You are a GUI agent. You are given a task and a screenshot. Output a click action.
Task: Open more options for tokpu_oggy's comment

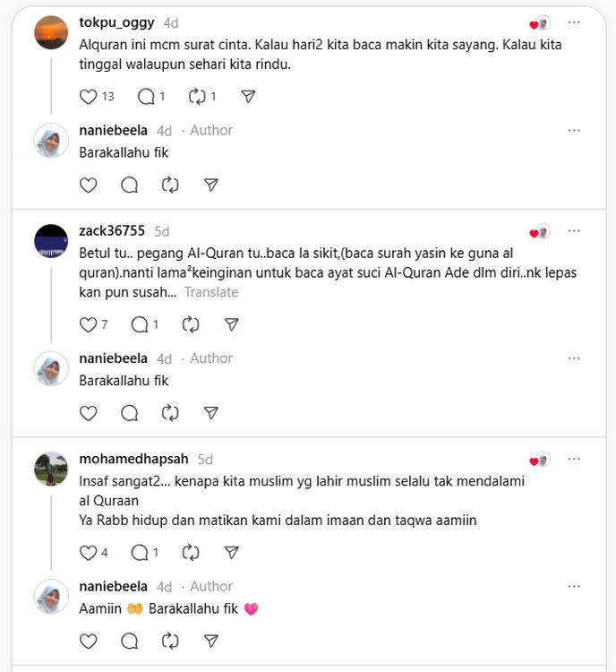pos(574,22)
